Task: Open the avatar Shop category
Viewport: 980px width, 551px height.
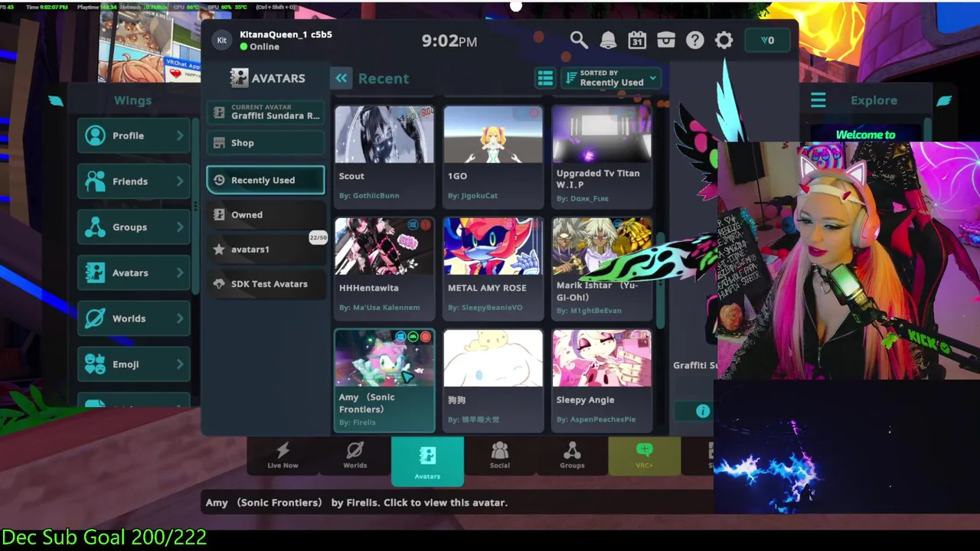Action: [x=266, y=143]
